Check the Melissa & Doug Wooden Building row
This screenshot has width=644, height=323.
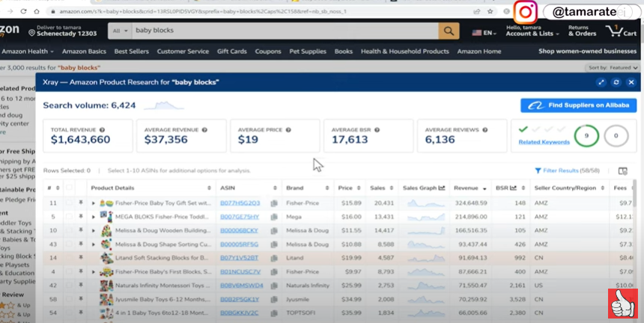tap(69, 230)
